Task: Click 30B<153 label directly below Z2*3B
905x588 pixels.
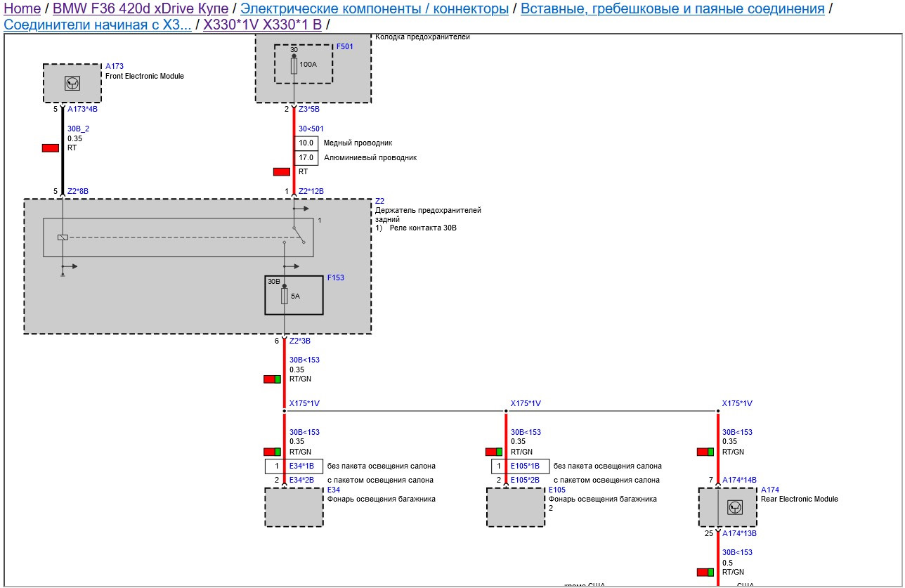Action: (x=304, y=360)
